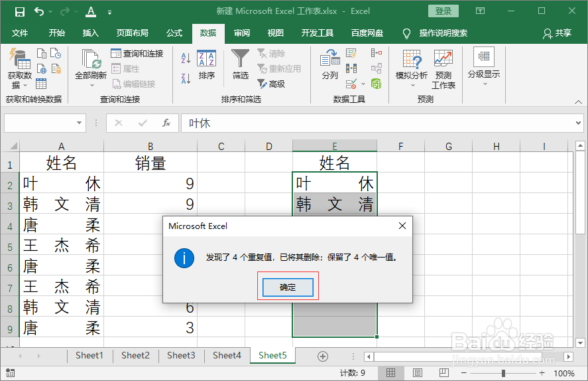
Task: Switch to Normal view in status bar
Action: click(x=390, y=373)
